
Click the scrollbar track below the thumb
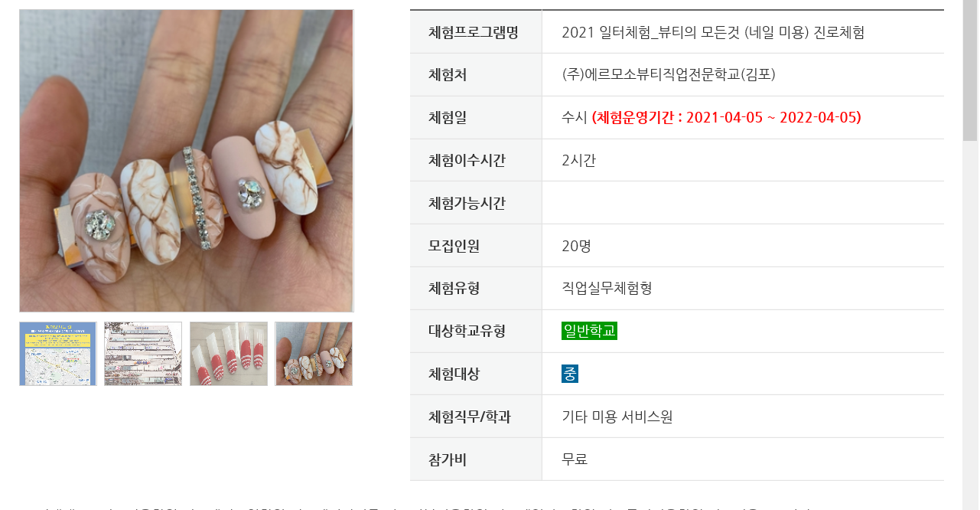click(970, 325)
